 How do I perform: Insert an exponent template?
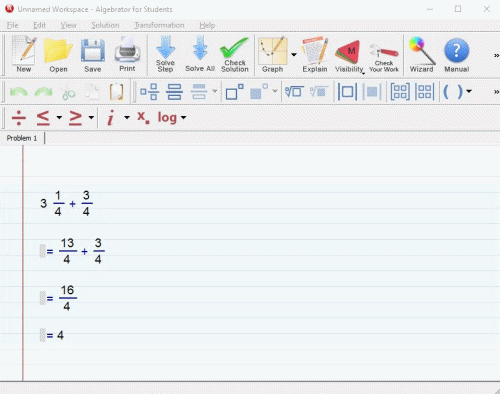[x=234, y=92]
